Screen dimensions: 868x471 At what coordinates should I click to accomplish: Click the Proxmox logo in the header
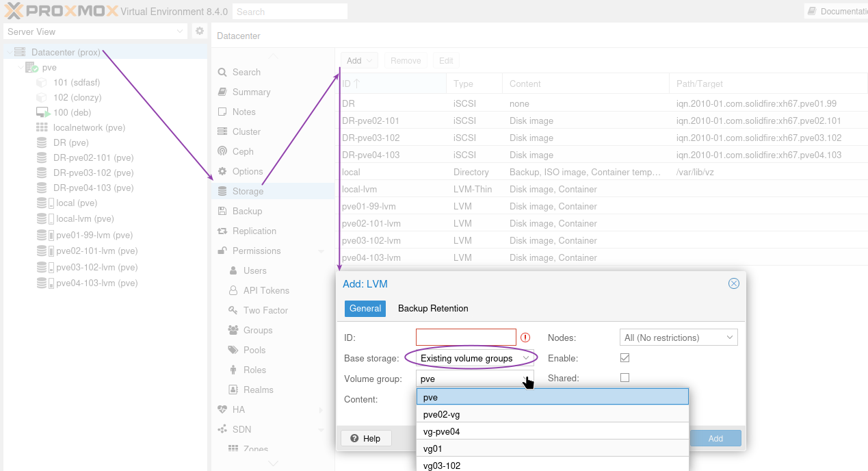coord(61,11)
